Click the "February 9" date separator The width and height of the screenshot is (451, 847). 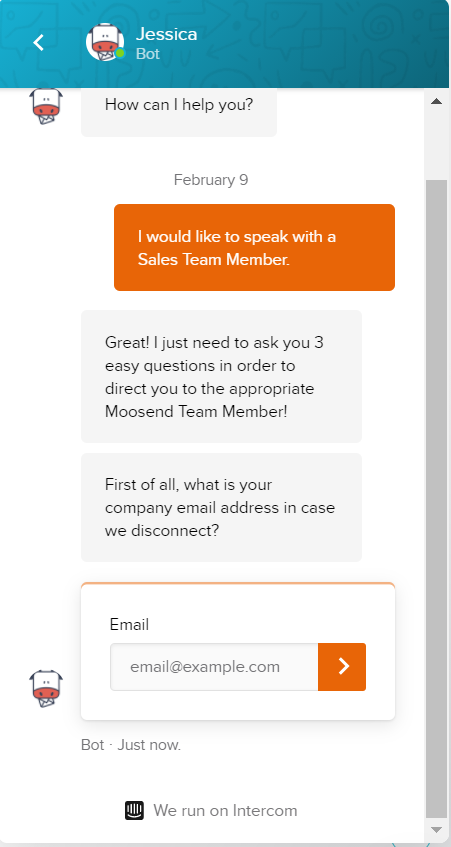[x=211, y=180]
